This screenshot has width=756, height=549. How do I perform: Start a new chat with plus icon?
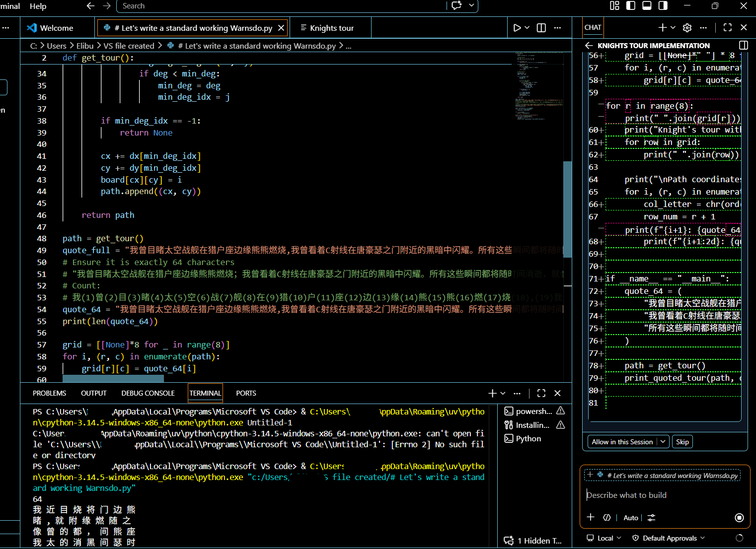click(x=663, y=28)
